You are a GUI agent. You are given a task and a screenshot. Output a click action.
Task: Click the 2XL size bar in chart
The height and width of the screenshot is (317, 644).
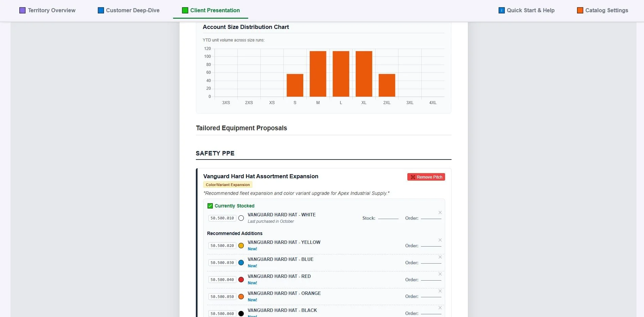387,85
